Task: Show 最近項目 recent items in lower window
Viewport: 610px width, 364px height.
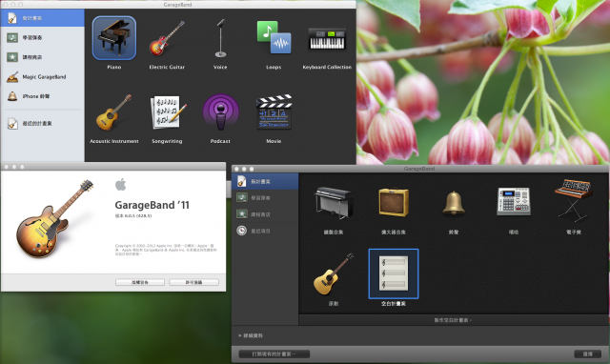Action: pos(265,231)
